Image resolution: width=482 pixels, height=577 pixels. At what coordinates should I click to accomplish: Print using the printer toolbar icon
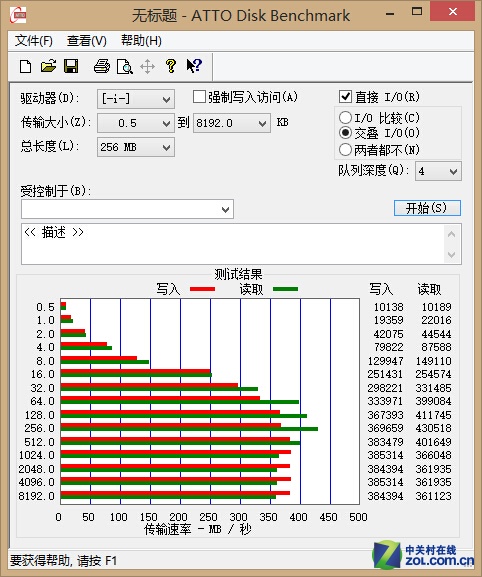click(x=102, y=67)
